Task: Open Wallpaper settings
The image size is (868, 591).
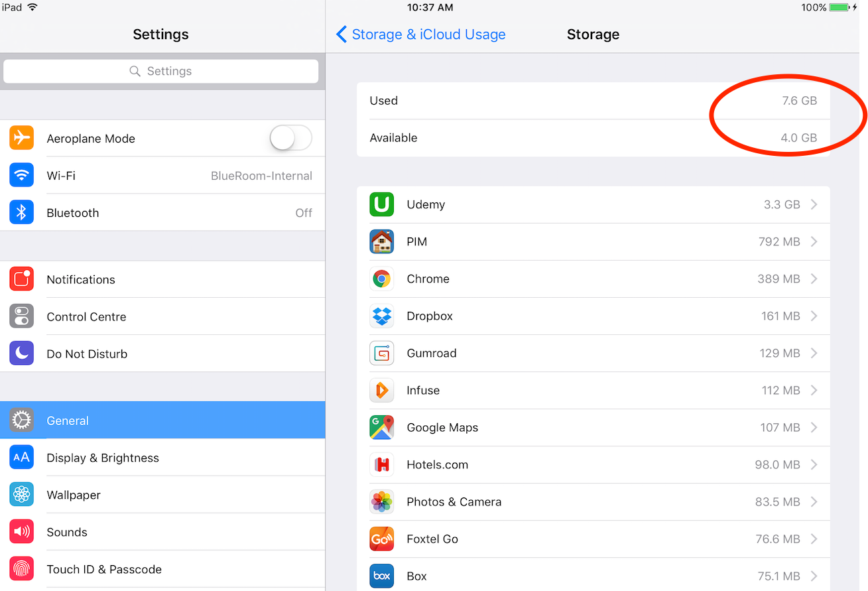Action: [162, 494]
